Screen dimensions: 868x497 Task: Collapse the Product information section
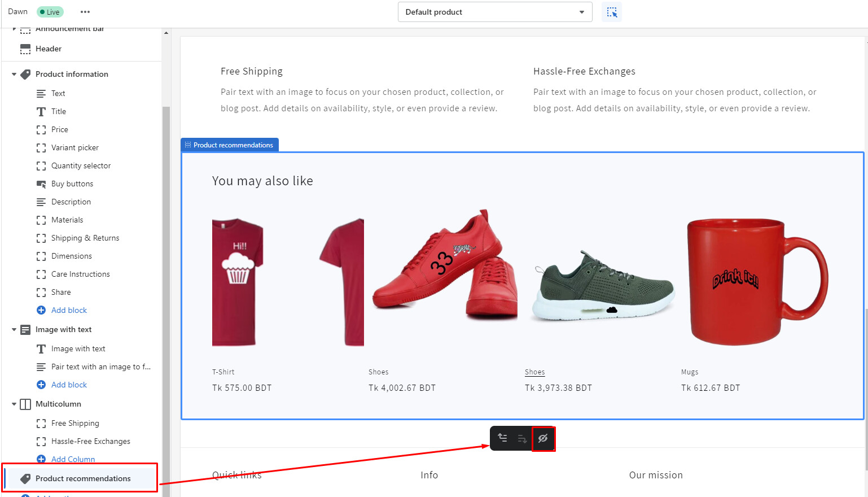[x=14, y=74]
